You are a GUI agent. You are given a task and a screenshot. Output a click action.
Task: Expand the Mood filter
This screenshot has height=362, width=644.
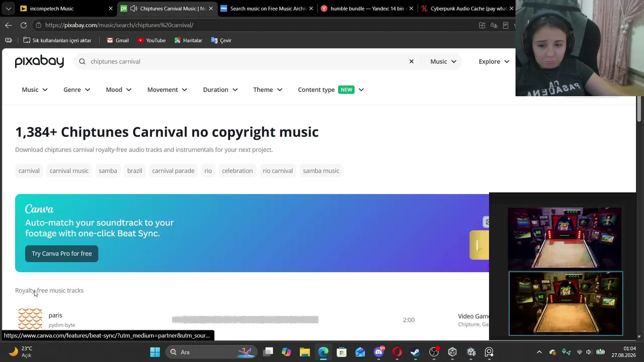119,89
